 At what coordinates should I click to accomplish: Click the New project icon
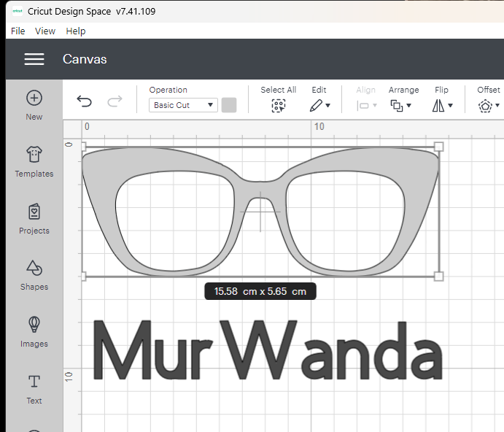(34, 99)
